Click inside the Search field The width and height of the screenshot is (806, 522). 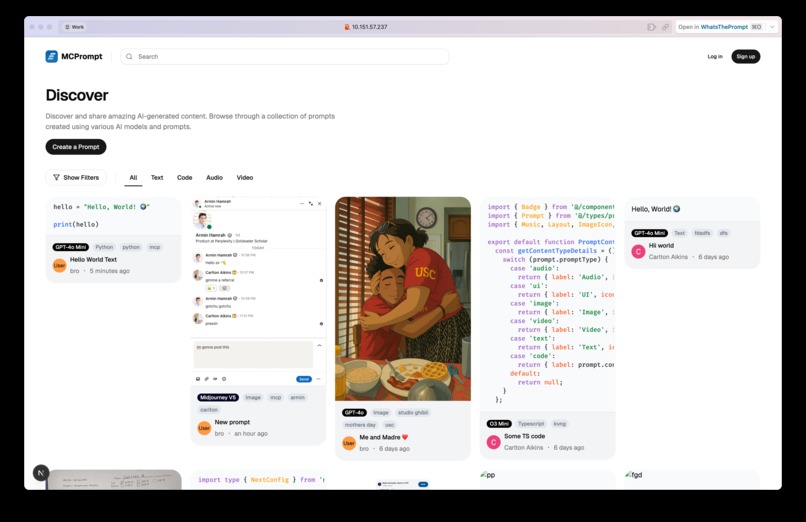click(284, 57)
